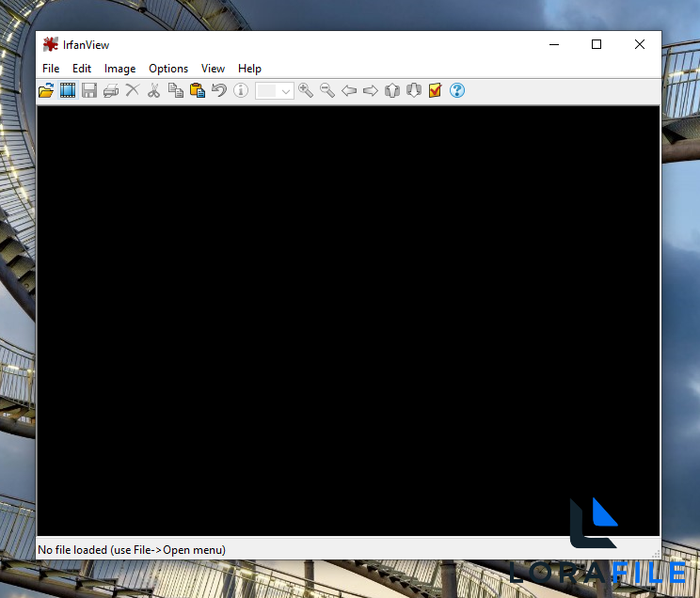Click the Paste clipboard icon
This screenshot has width=700, height=598.
[198, 90]
